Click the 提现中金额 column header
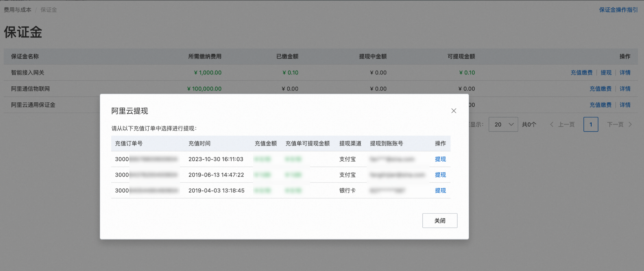Image resolution: width=644 pixels, height=271 pixels. click(373, 56)
